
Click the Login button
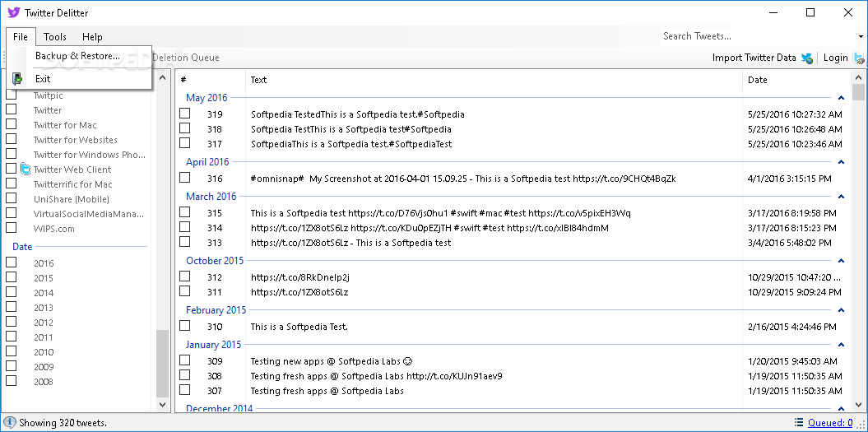pos(843,58)
